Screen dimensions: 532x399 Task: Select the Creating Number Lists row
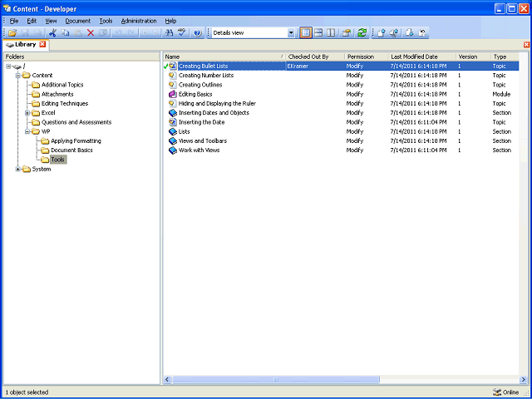tap(341, 76)
